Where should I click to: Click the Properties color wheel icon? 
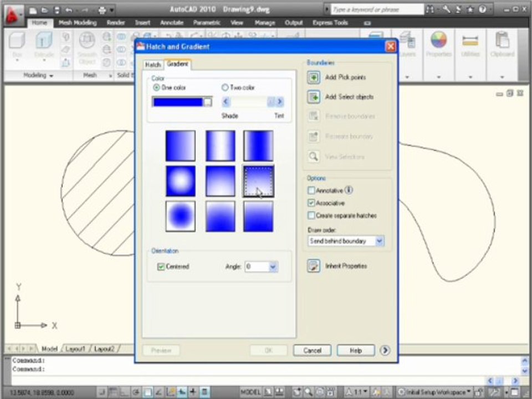[439, 40]
